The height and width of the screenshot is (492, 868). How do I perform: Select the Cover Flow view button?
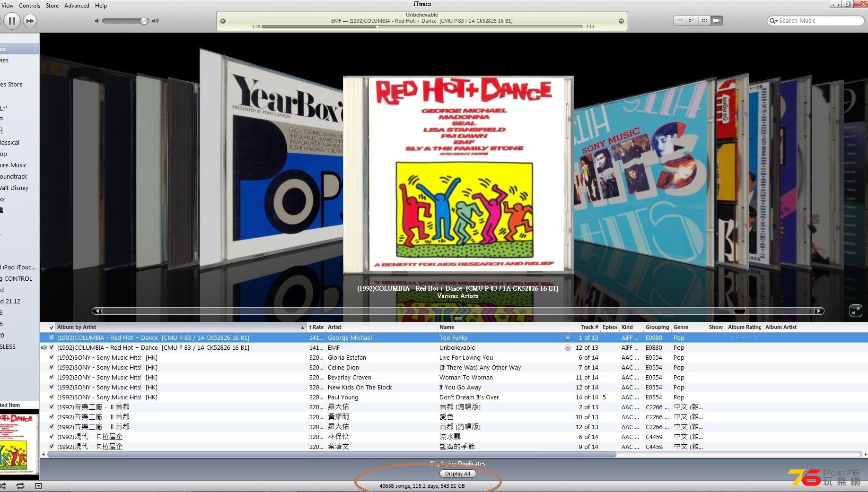tap(717, 21)
